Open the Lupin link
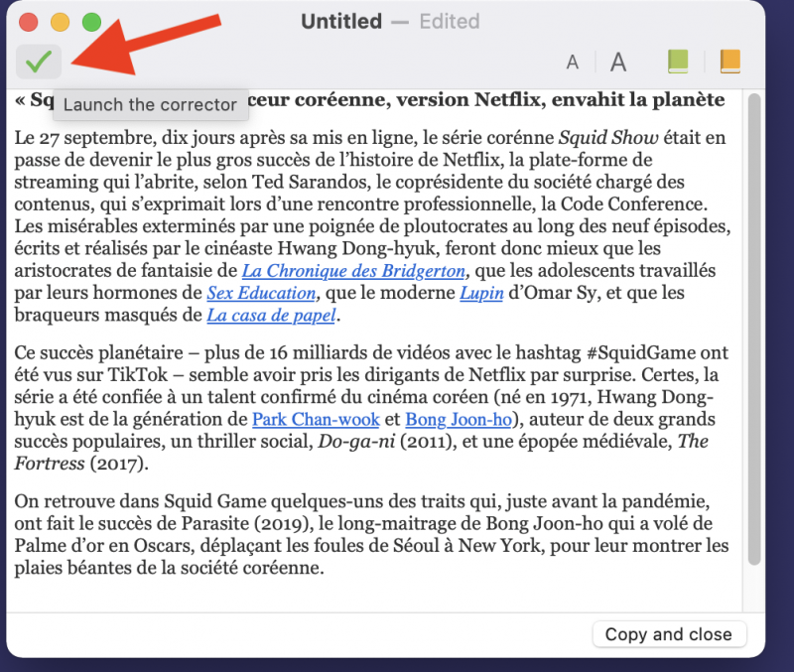 pyautogui.click(x=481, y=293)
